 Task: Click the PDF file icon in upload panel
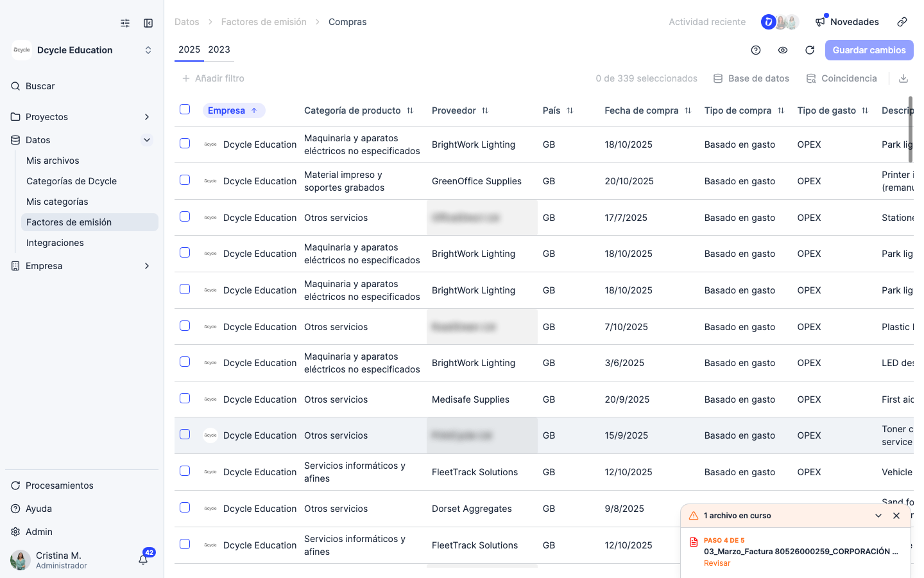(x=694, y=542)
